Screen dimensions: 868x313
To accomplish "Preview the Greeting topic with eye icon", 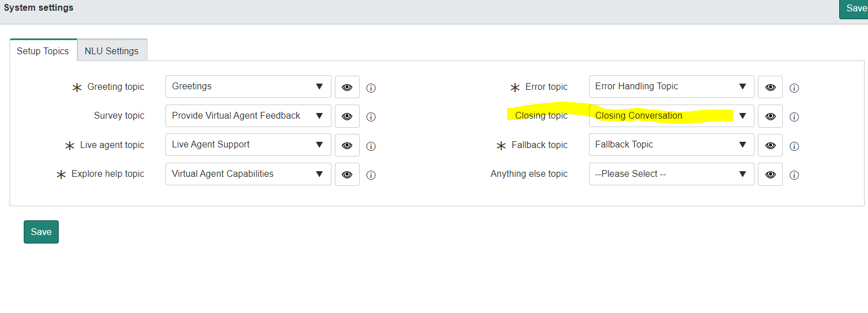I will [347, 87].
